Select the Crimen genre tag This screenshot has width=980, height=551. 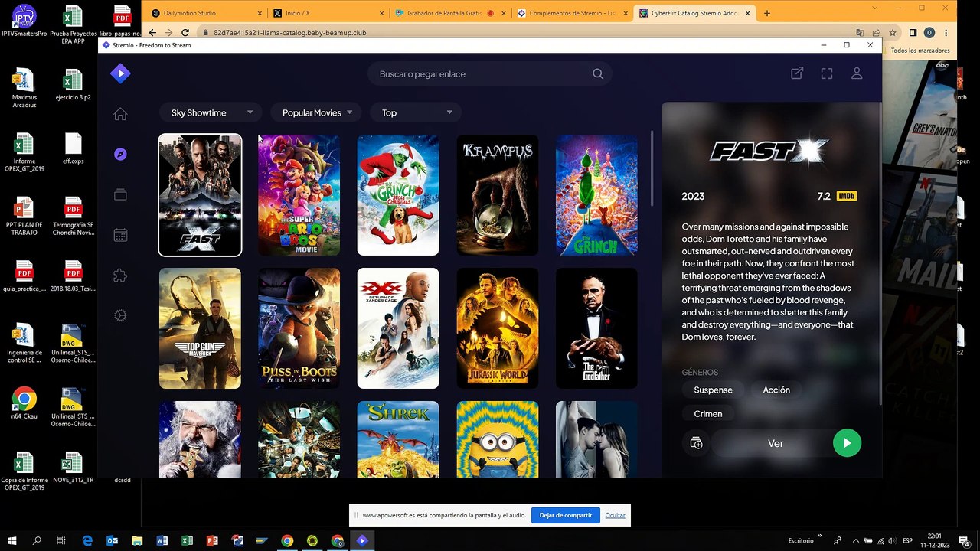[708, 414]
